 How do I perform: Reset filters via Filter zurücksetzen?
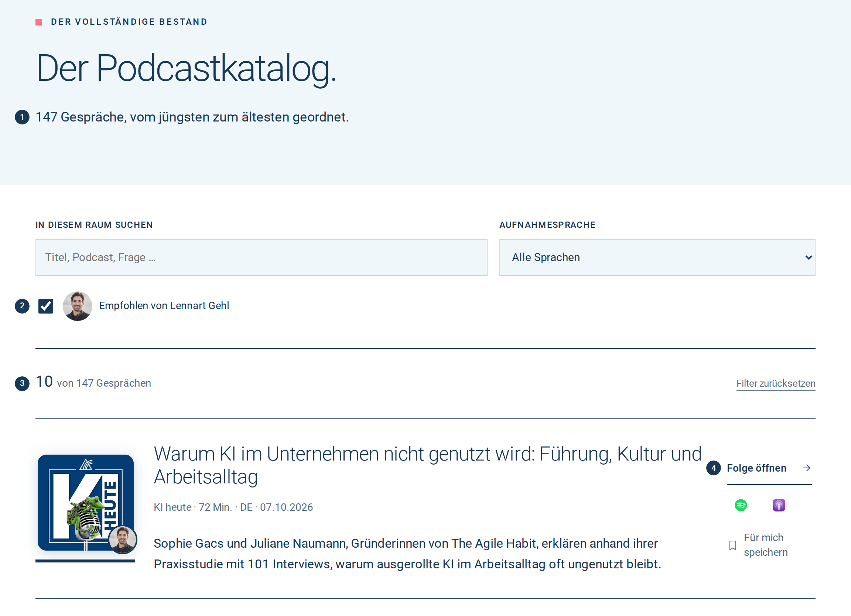pyautogui.click(x=776, y=383)
